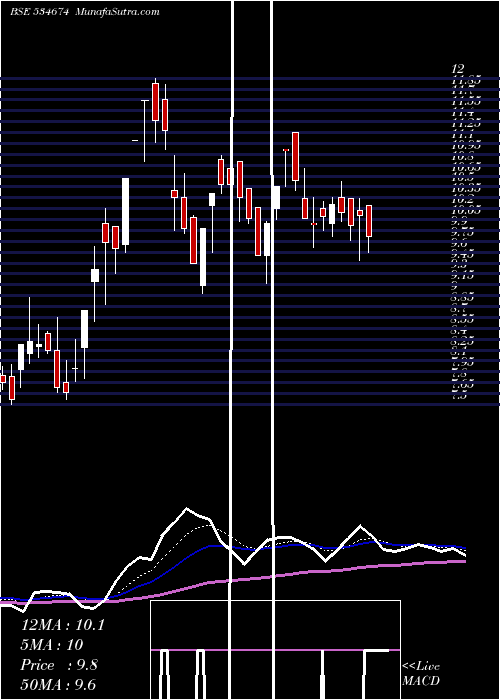This screenshot has height=700, width=500.
Task: Click the top price axis label 12
Action: point(458,69)
